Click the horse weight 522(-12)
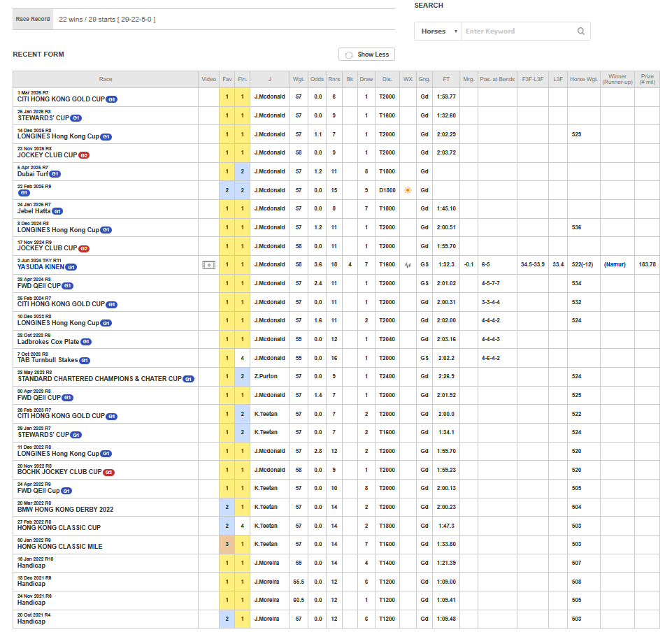Image resolution: width=672 pixels, height=632 pixels. (x=582, y=265)
